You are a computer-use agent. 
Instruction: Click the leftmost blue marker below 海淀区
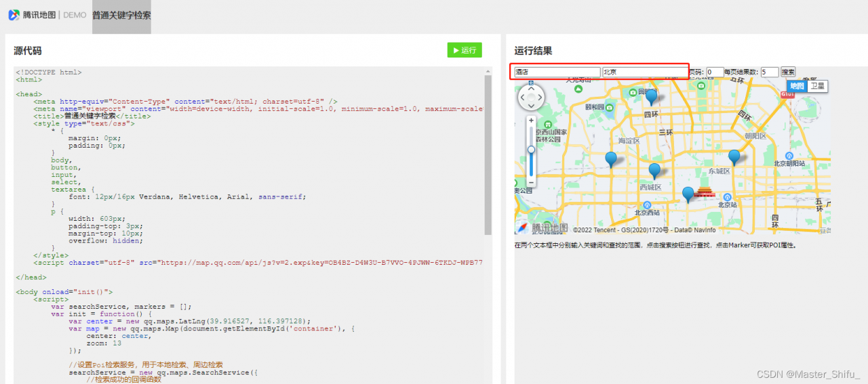coord(611,160)
